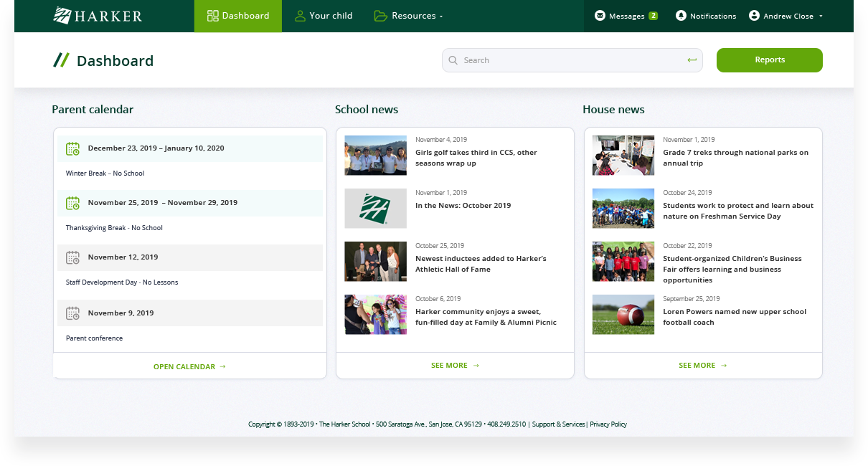Open football coach news thumbnail

pos(623,314)
